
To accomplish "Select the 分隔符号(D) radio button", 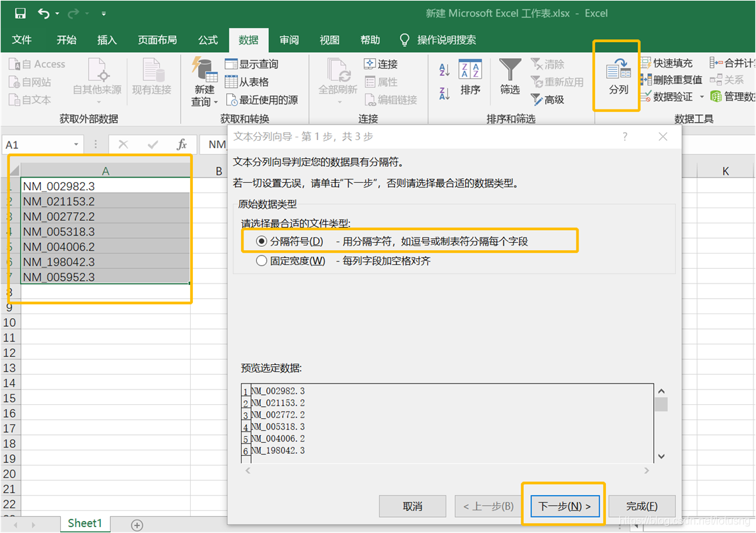I will coord(262,241).
